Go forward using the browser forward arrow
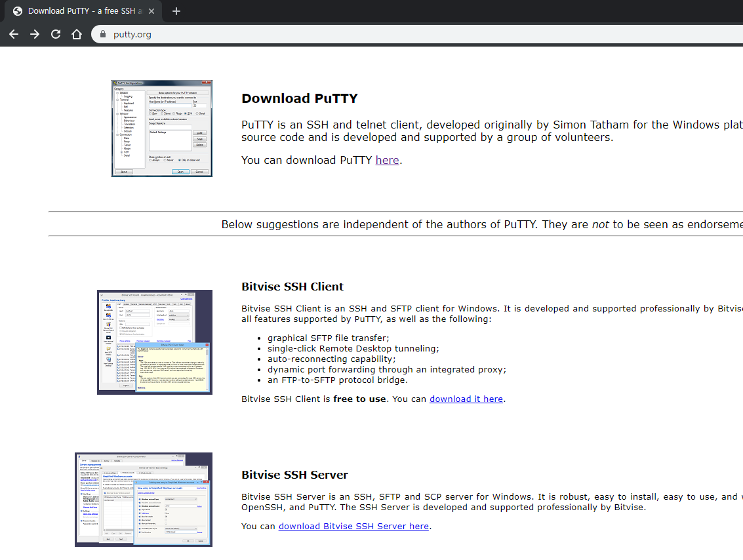The height and width of the screenshot is (560, 743). click(35, 34)
